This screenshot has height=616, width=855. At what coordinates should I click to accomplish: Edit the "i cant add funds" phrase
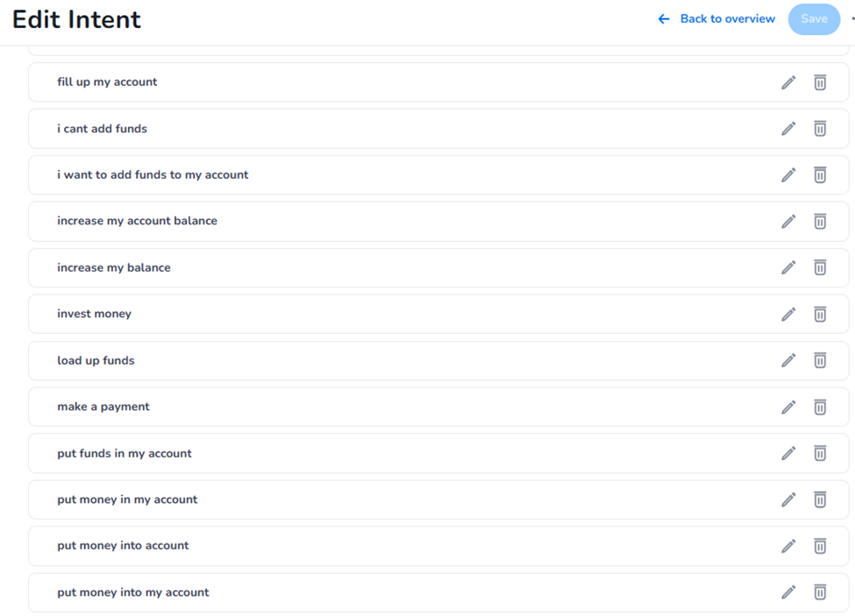(788, 129)
